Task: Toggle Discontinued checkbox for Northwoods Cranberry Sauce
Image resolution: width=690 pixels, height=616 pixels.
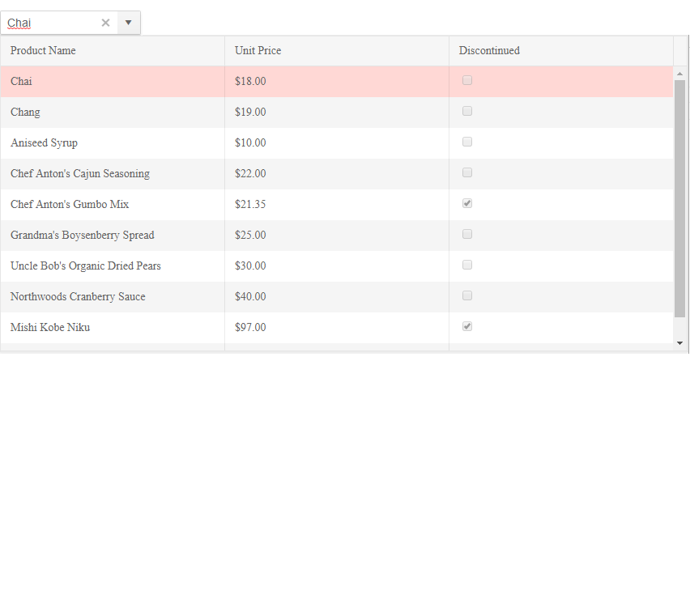Action: [467, 296]
